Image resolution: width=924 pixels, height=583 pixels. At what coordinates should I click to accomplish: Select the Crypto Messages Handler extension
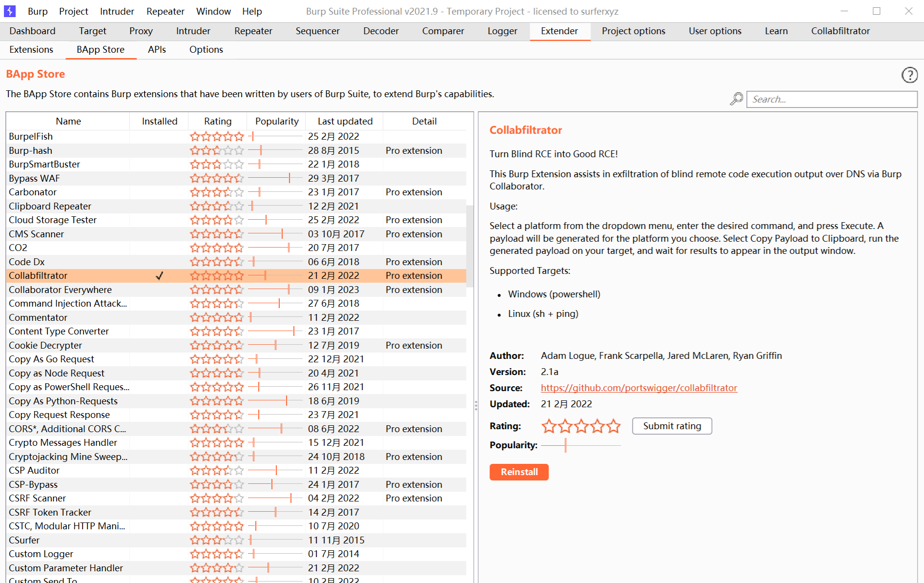pyautogui.click(x=236, y=443)
